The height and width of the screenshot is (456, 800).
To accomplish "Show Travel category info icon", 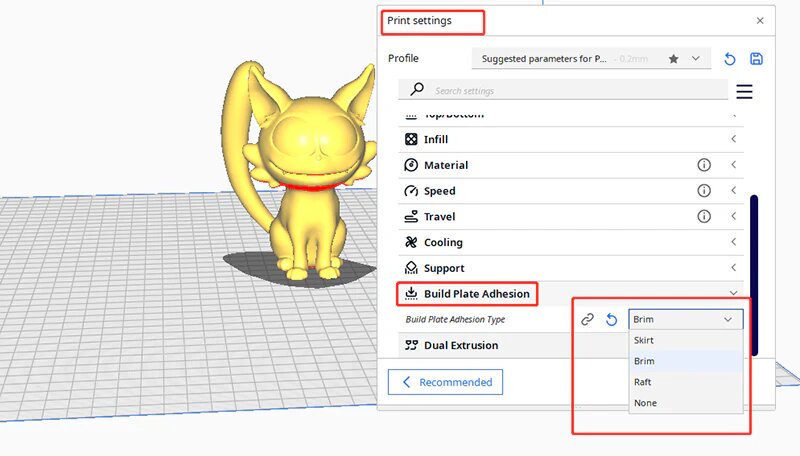I will (x=704, y=216).
